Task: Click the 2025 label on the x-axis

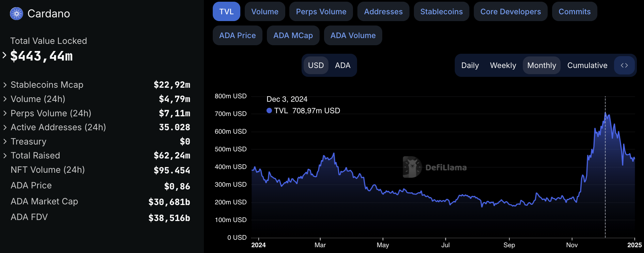Action: coord(634,245)
